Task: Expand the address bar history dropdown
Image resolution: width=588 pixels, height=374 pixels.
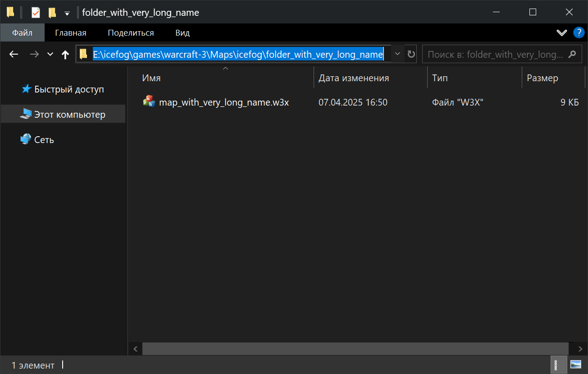Action: click(397, 54)
